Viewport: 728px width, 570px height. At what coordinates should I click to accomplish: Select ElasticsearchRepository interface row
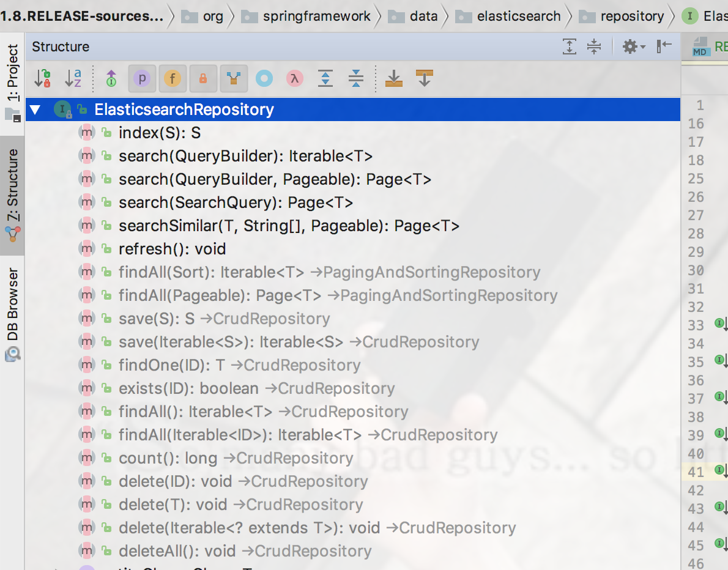[353, 109]
